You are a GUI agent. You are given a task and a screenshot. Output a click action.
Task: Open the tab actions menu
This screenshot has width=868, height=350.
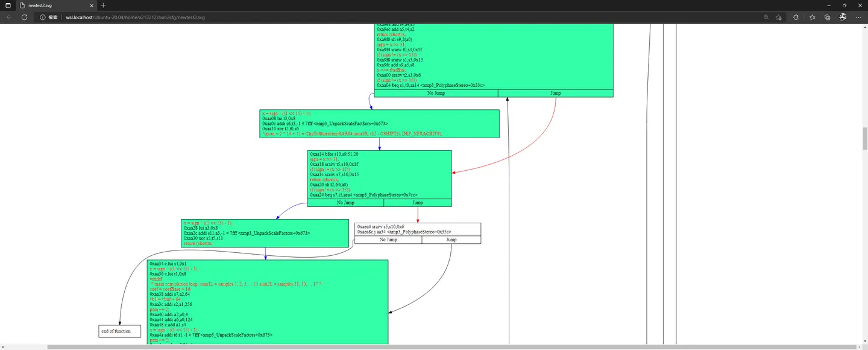tap(8, 5)
